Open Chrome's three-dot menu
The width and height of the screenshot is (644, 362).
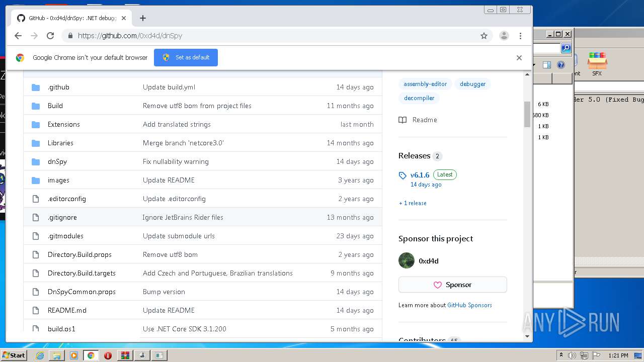[520, 36]
